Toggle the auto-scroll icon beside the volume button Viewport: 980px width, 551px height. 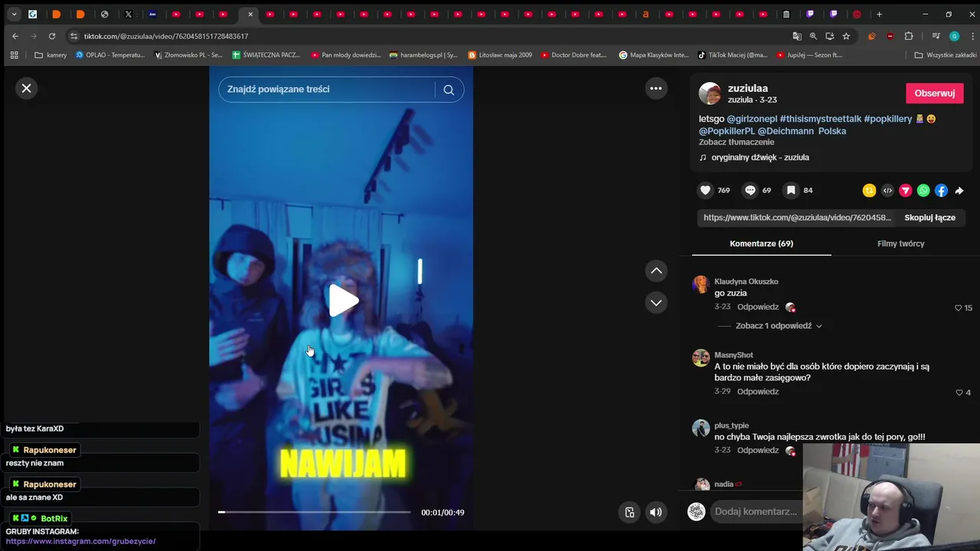click(x=629, y=513)
